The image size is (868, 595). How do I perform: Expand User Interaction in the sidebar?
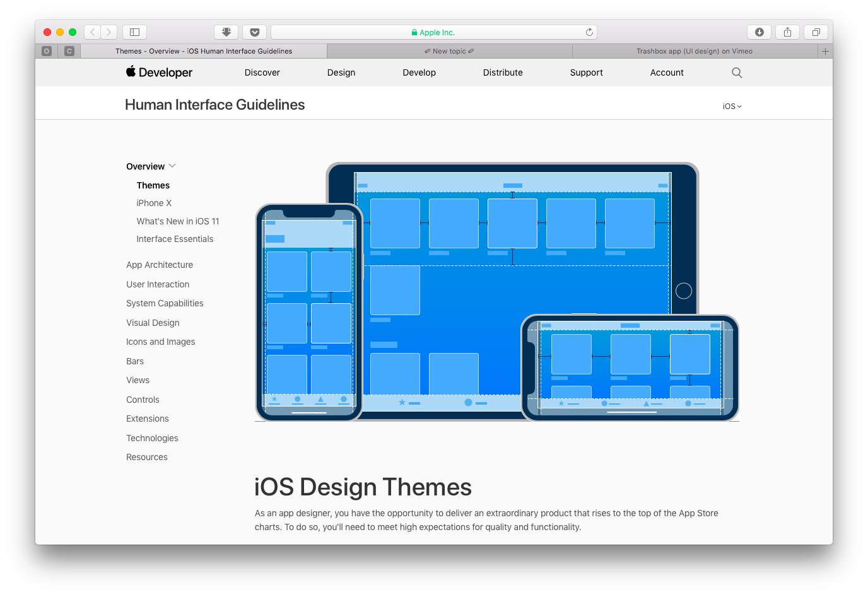158,284
